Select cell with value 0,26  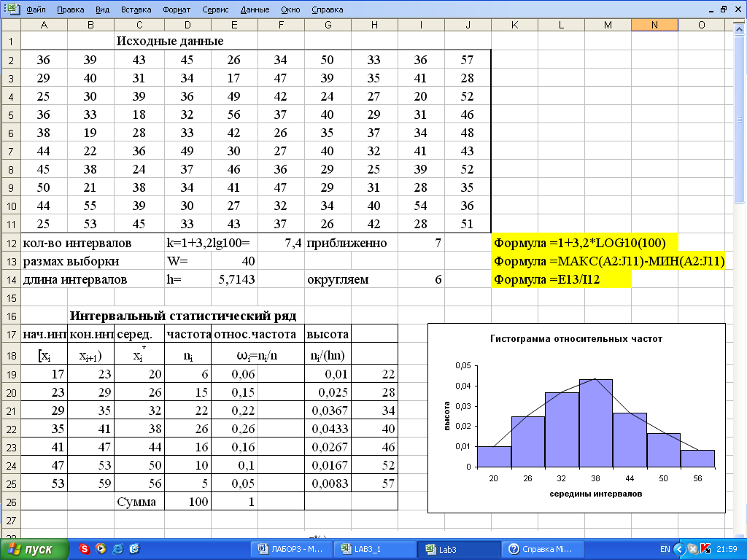234,429
